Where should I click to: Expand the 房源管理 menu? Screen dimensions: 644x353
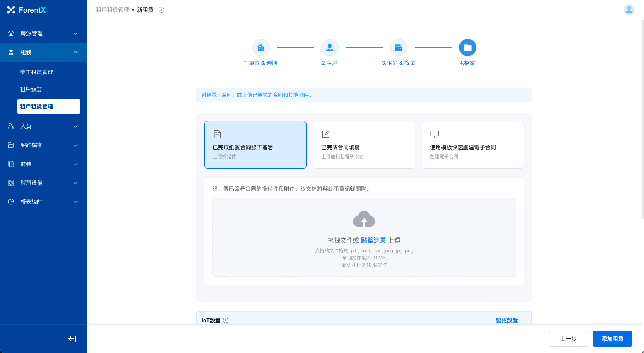pyautogui.click(x=43, y=33)
